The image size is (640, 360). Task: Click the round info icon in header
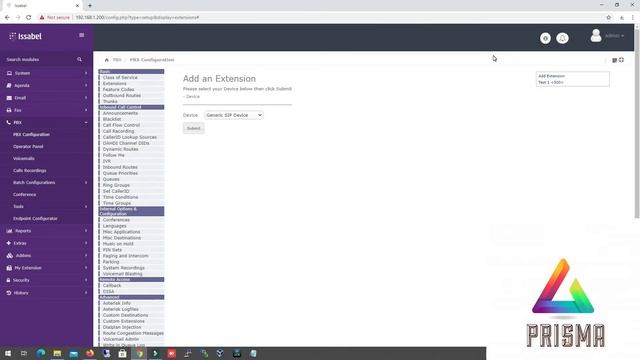click(545, 38)
